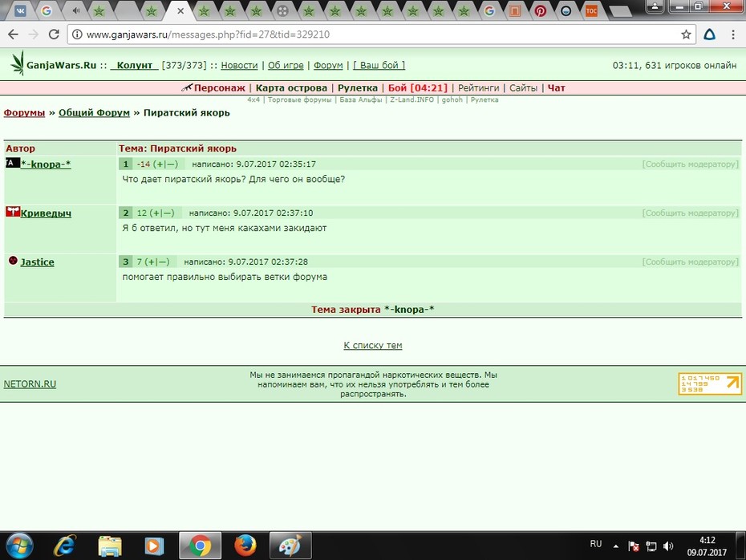Viewport: 746px width, 560px height.
Task: Go to the Форум link in header
Action: click(328, 65)
